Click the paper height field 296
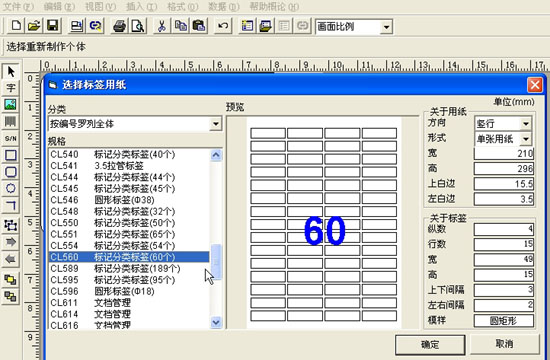550x360 pixels. tap(504, 168)
